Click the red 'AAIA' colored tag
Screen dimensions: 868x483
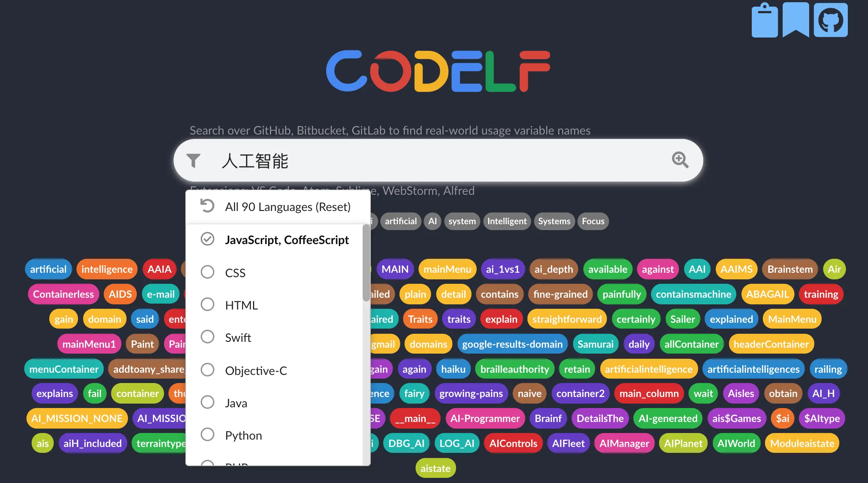click(159, 269)
